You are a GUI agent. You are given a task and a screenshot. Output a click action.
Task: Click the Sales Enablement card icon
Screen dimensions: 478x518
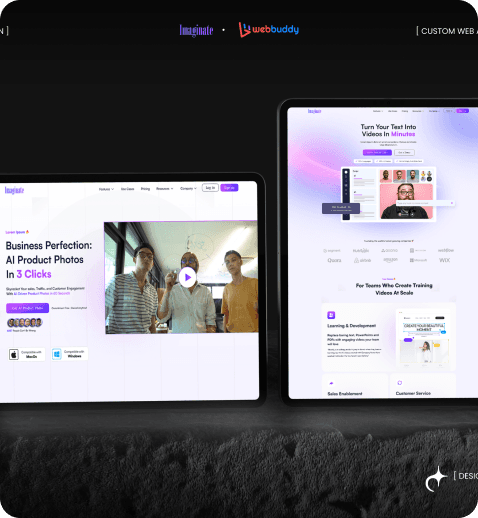(331, 383)
